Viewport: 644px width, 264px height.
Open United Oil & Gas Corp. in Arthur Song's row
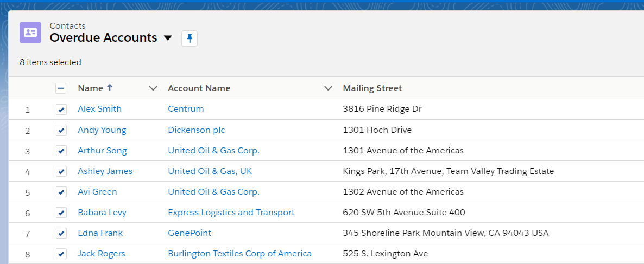[x=213, y=151]
